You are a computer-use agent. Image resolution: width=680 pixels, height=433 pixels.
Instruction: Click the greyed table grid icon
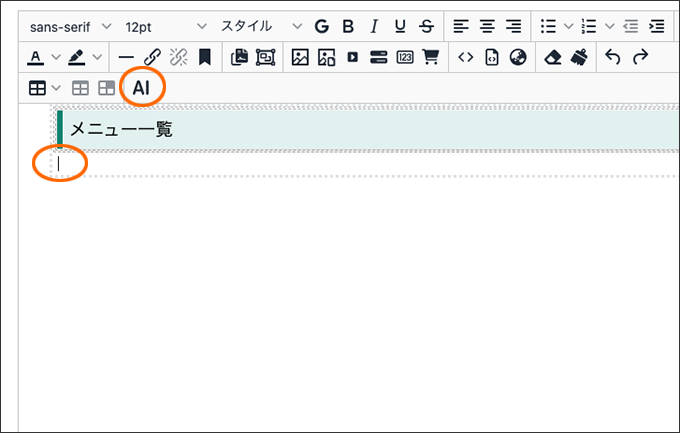80,88
